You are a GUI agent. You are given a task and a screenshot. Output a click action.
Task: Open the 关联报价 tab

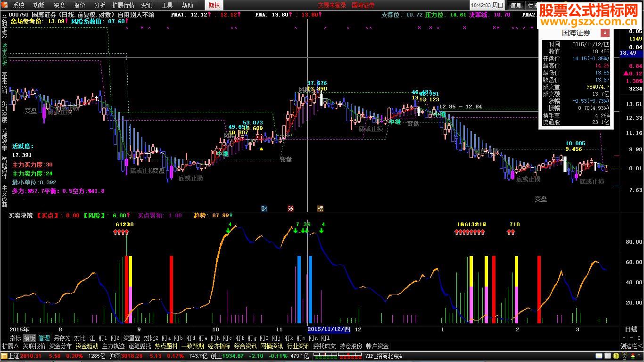pyautogui.click(x=34, y=346)
